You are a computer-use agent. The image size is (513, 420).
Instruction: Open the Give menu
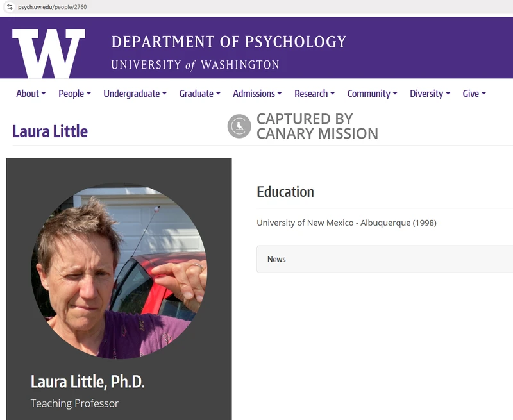point(474,94)
